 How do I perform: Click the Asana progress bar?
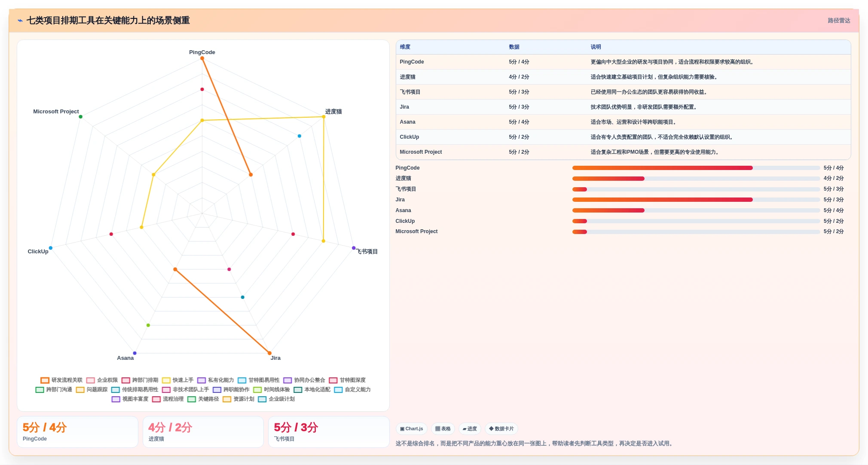click(x=696, y=210)
